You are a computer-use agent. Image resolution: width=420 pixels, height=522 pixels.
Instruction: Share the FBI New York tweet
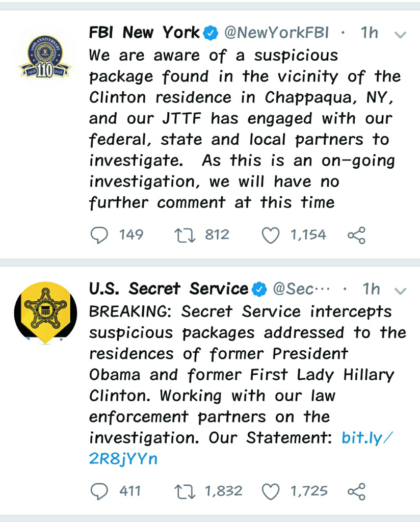click(x=356, y=236)
